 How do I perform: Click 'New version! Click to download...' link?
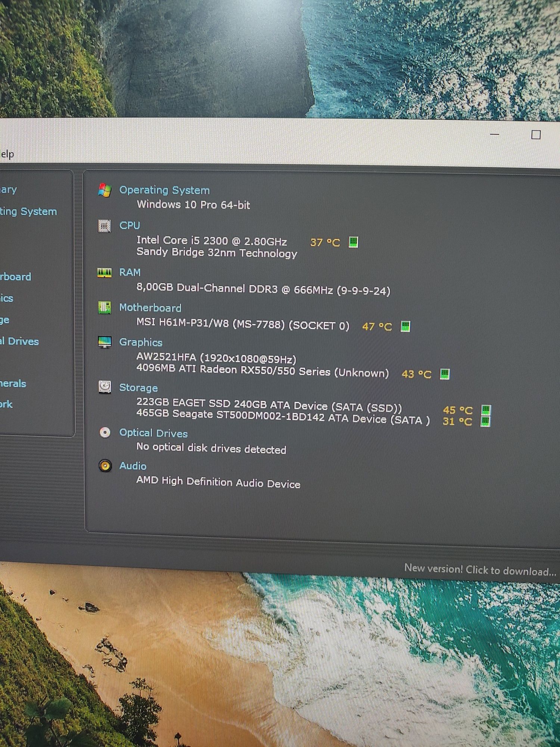tap(480, 570)
